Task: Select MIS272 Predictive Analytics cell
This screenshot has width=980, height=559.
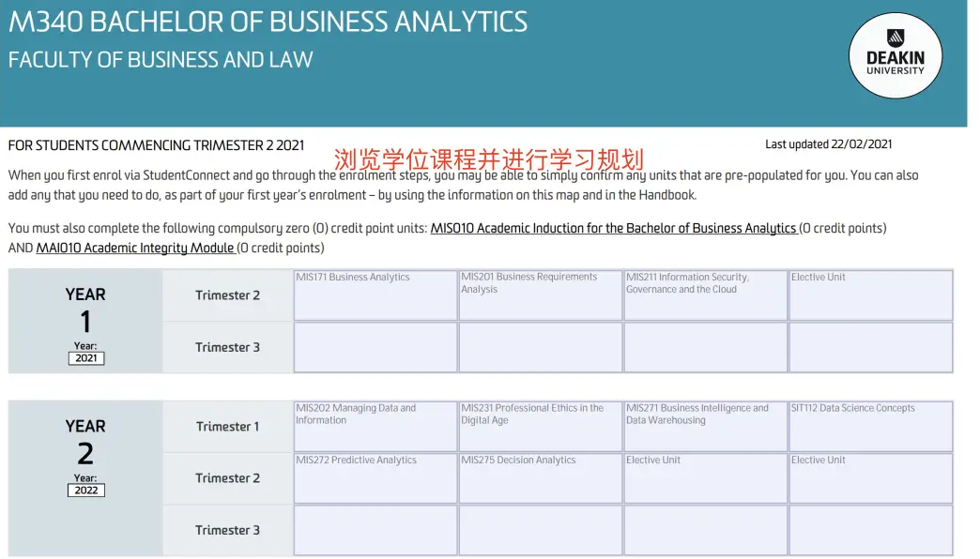Action: click(375, 478)
